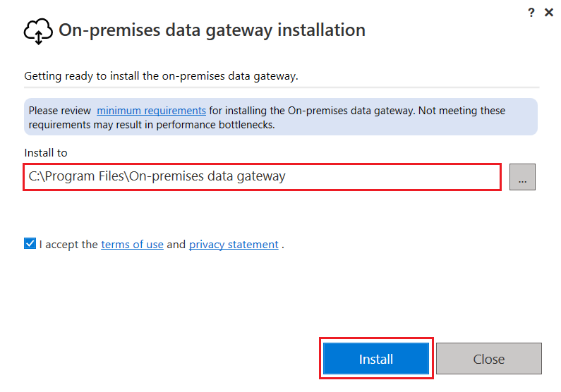Click the divider line under the status text
This screenshot has height=392, width=561.
pyautogui.click(x=282, y=87)
